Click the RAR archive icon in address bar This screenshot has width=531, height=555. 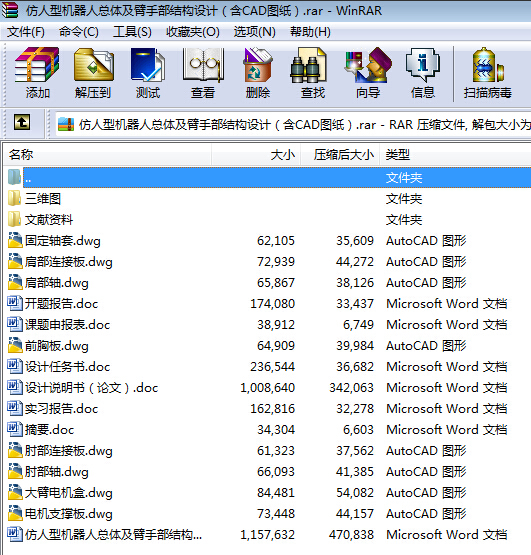click(66, 124)
